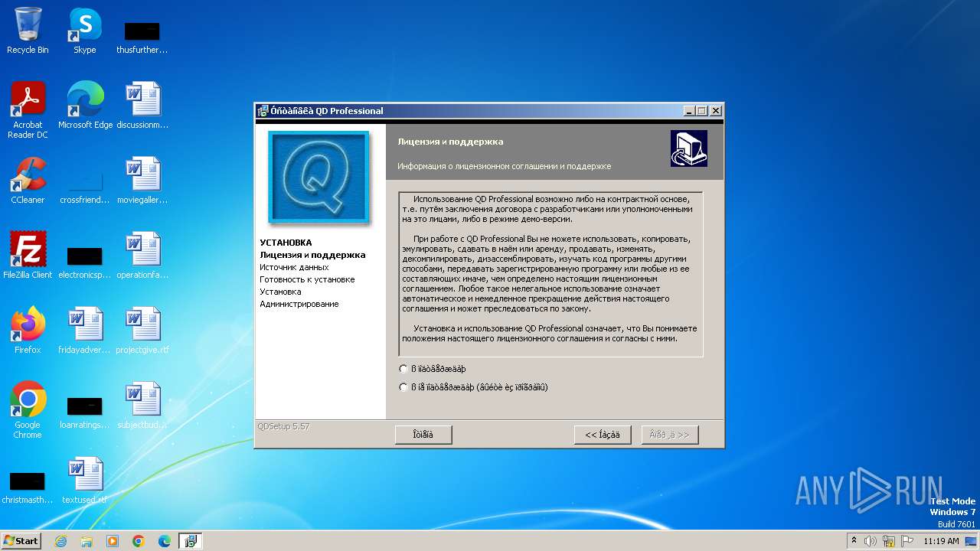Launch Edge from the taskbar
Image resolution: width=980 pixels, height=551 pixels.
pyautogui.click(x=165, y=541)
